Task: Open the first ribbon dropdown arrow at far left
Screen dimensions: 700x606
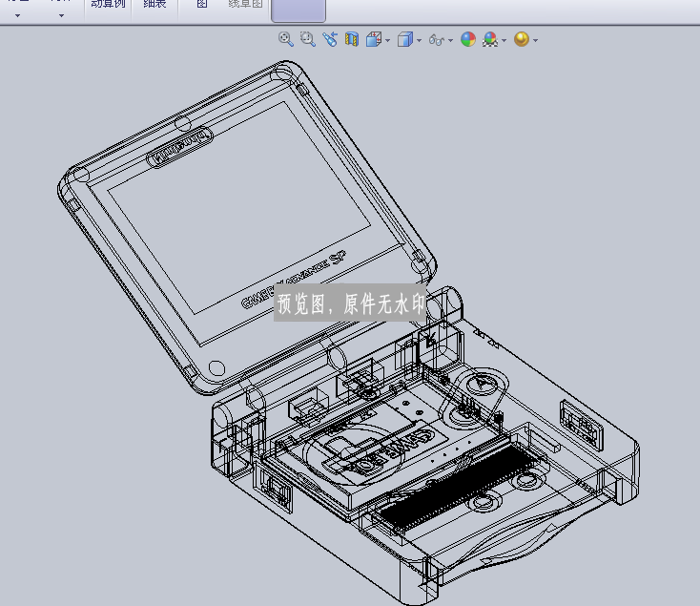Action: [17, 15]
